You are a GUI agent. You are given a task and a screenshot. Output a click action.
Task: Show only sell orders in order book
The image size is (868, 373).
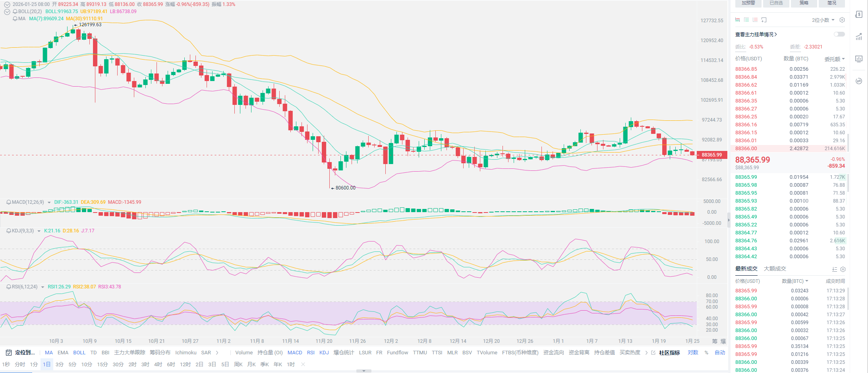(x=755, y=20)
